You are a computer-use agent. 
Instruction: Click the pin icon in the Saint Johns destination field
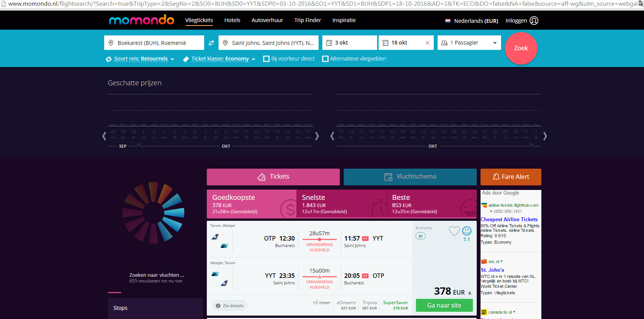225,43
